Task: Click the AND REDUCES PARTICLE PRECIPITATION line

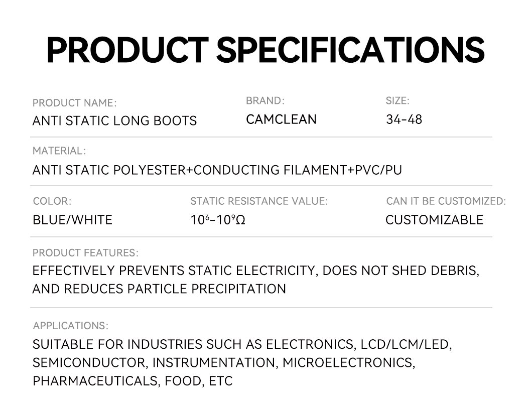Action: 159,289
